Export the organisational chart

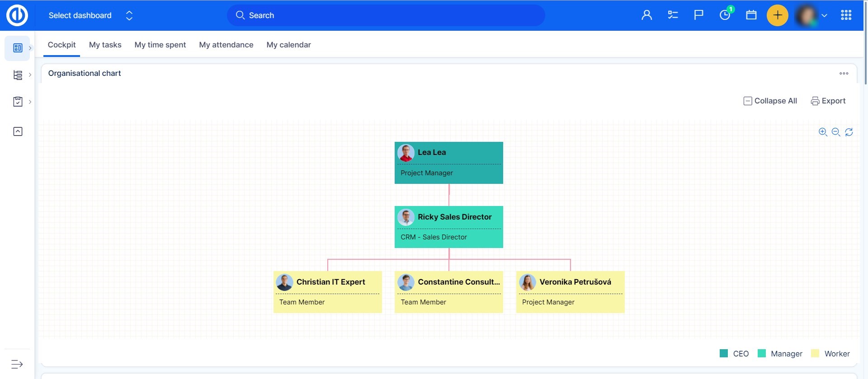828,101
